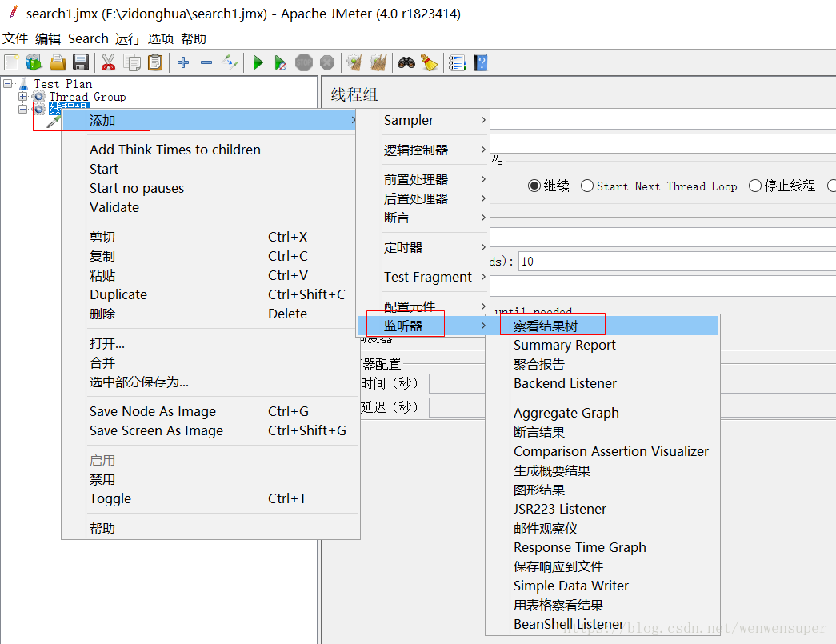
Task: Click the Clear All double broom icon
Action: click(378, 62)
